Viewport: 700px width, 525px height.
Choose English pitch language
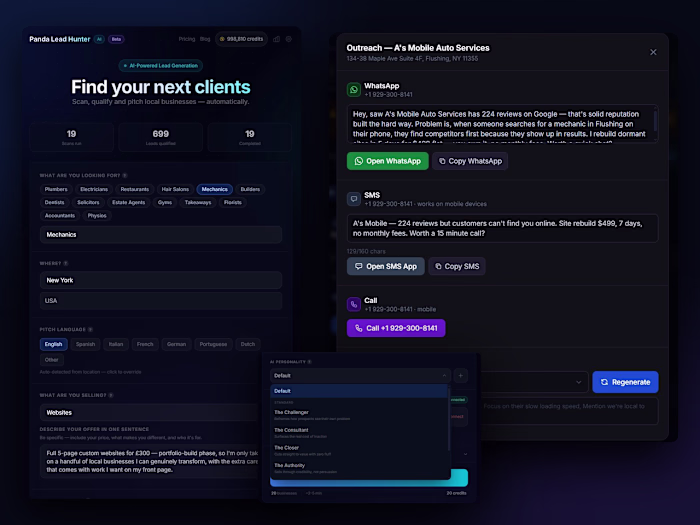[x=54, y=344]
